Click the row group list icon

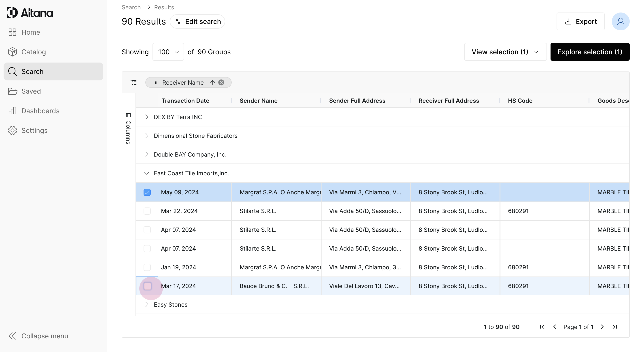[x=134, y=82]
